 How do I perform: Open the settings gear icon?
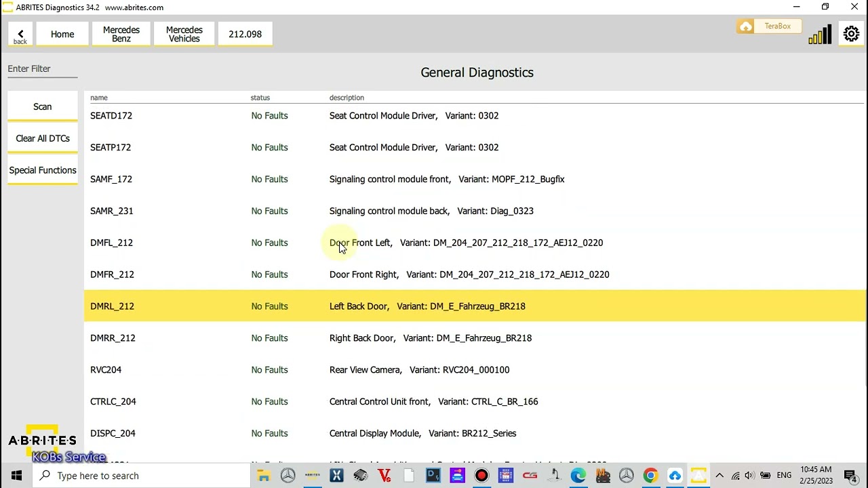click(x=851, y=34)
